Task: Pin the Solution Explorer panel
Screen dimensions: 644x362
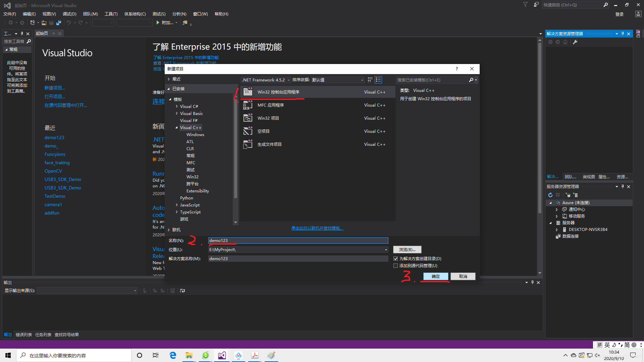Action: (x=623, y=34)
